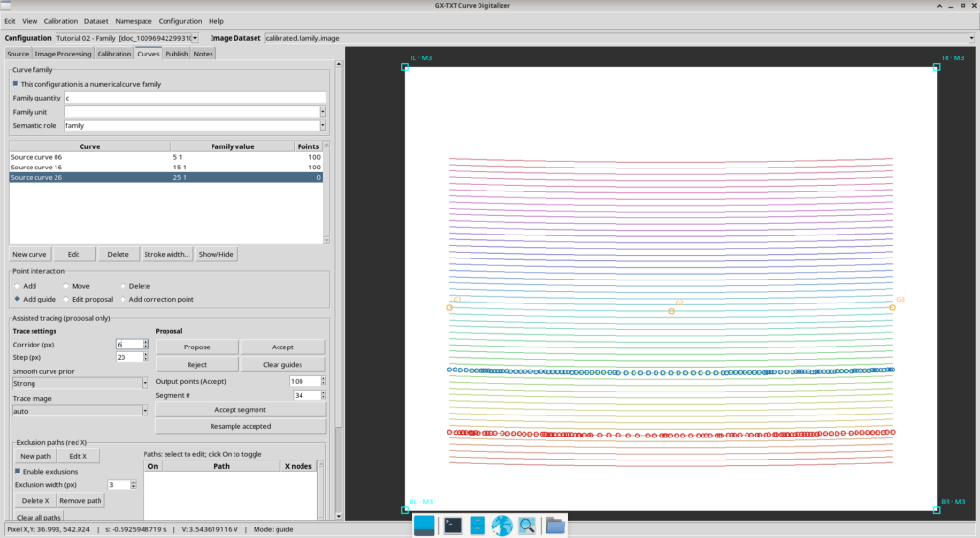Click guide point G3 on the plot
This screenshot has height=538, width=980.
click(892, 307)
